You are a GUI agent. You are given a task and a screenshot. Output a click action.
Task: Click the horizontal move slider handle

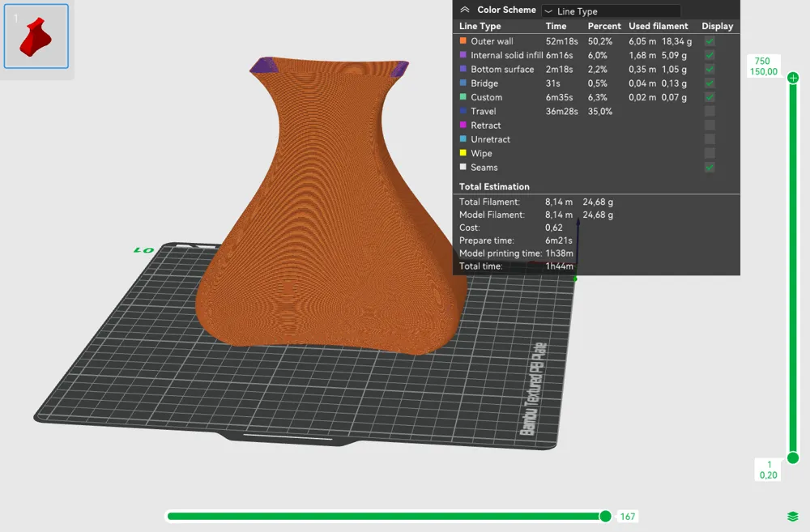coord(605,516)
